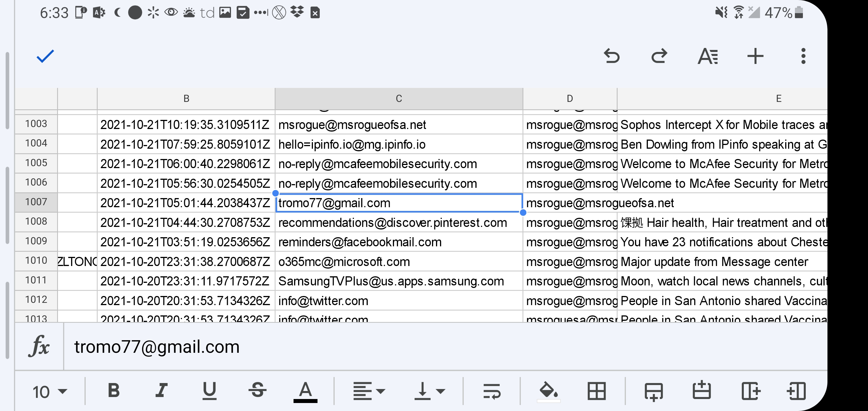868x411 pixels.
Task: Select column C header
Action: pyautogui.click(x=399, y=99)
